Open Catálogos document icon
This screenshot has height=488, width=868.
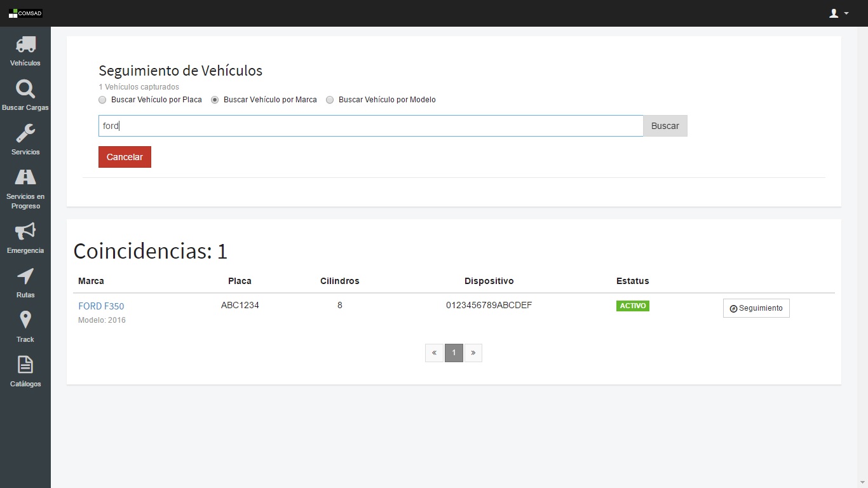[25, 365]
